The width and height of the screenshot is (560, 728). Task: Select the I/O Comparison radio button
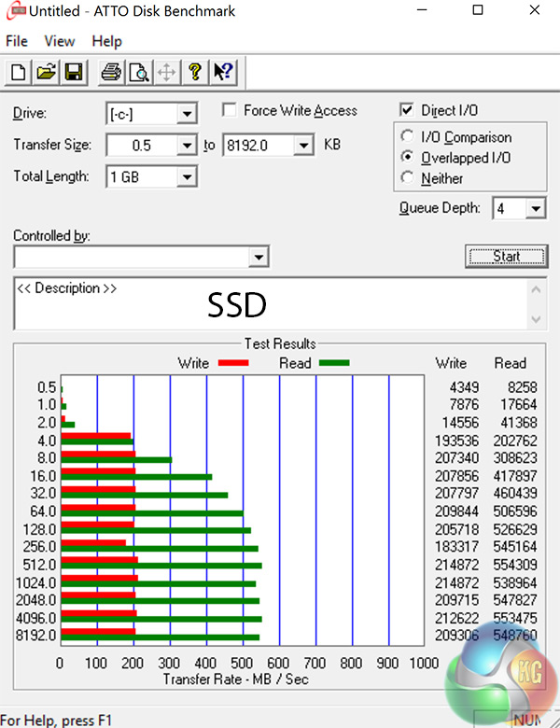[407, 136]
